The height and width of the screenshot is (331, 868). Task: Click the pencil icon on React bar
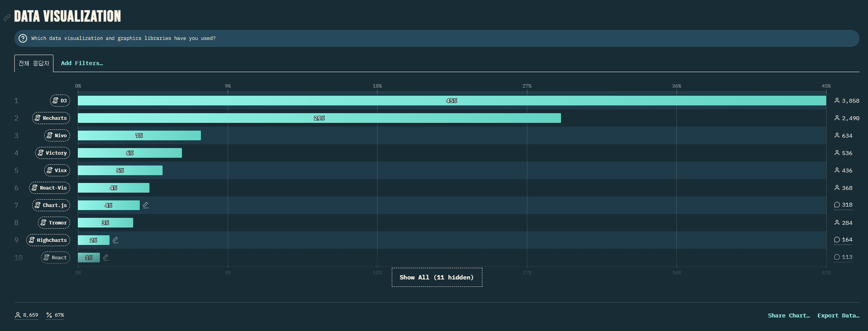coord(106,257)
